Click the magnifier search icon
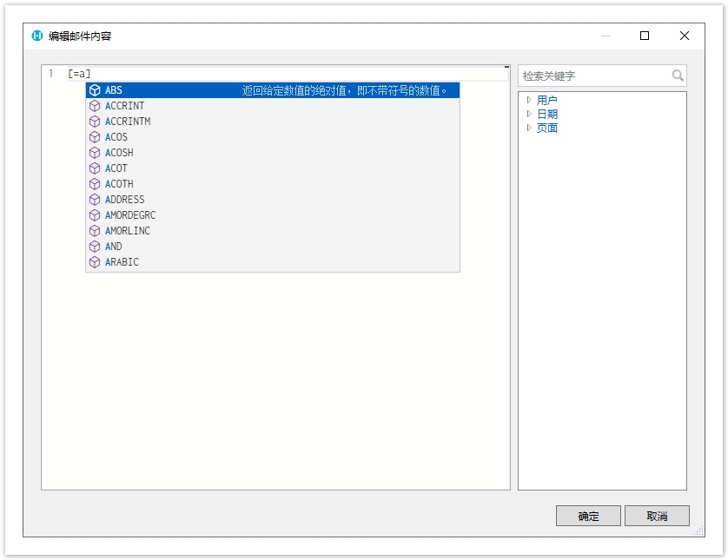Image resolution: width=728 pixels, height=560 pixels. (x=678, y=76)
